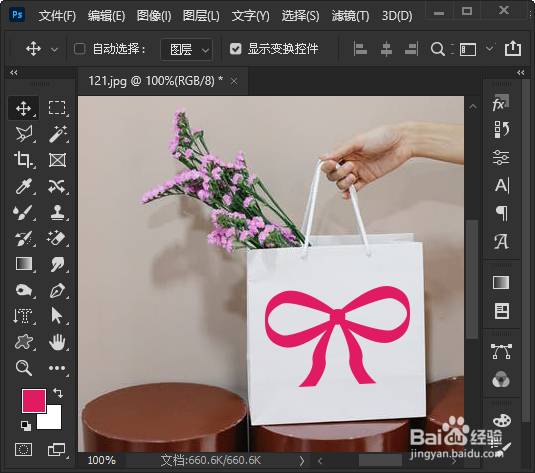Viewport: 535px width, 473px height.
Task: Open status bar info arrow menu
Action: (x=302, y=461)
